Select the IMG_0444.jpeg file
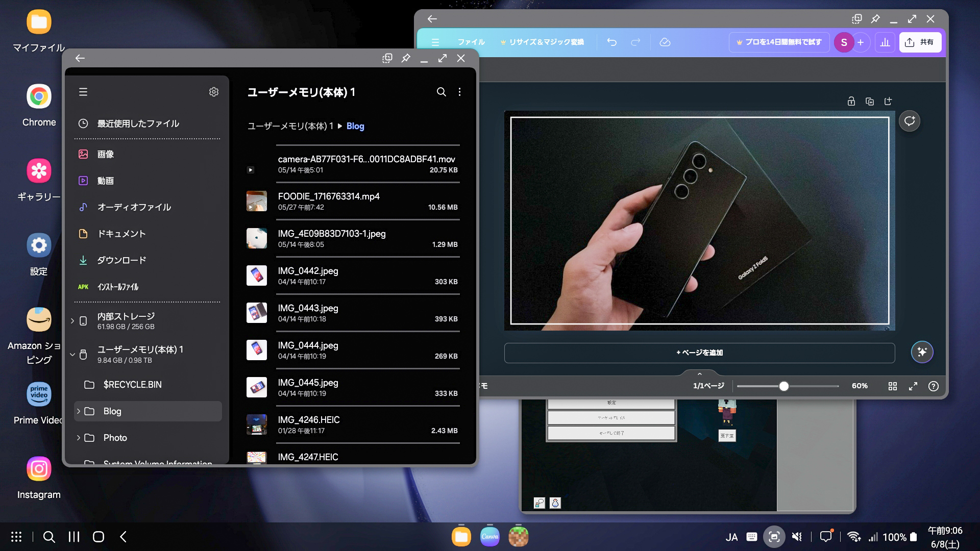980x551 pixels. click(x=353, y=350)
